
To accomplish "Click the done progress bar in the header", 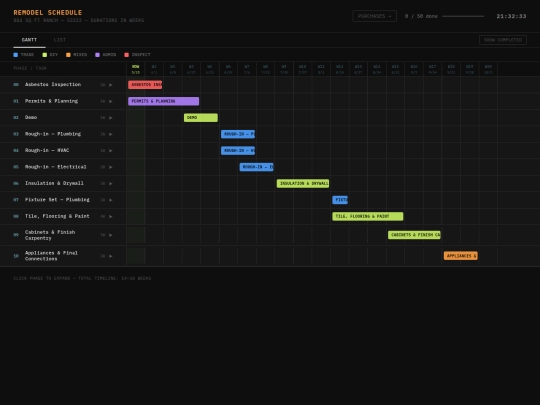I will coord(463,16).
